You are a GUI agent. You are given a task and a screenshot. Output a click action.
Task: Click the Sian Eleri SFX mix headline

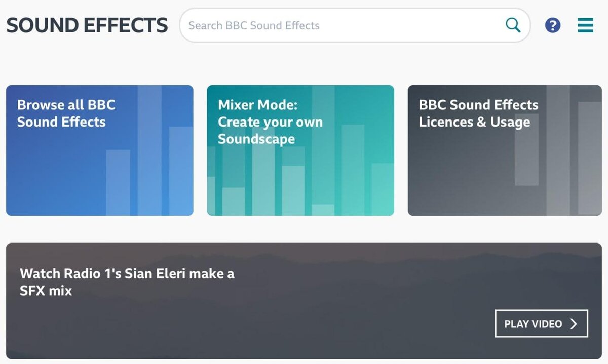point(127,282)
